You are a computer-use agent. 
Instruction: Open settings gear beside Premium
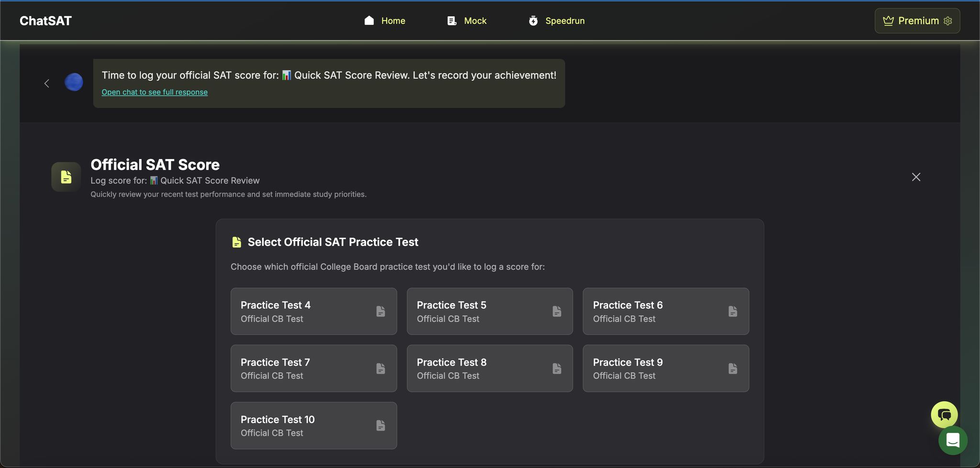[x=948, y=21]
